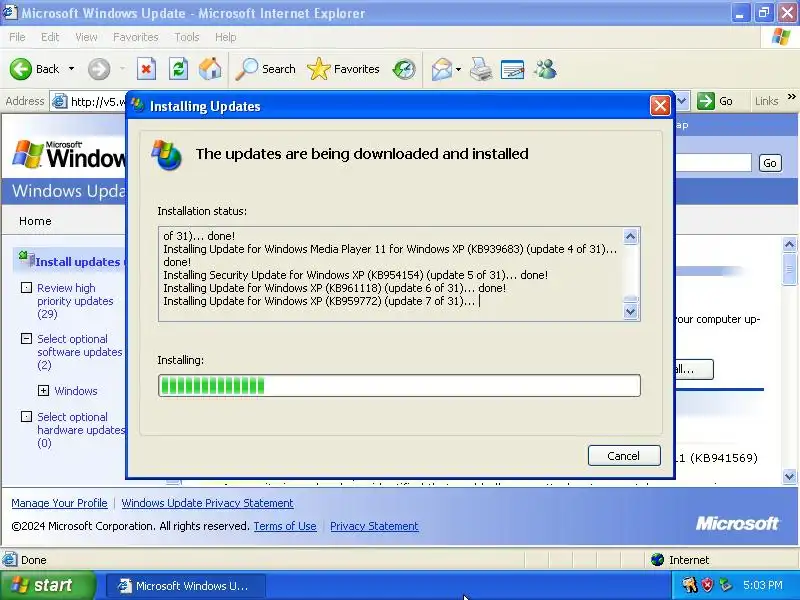
Task: Open the Home page icon
Action: point(210,69)
